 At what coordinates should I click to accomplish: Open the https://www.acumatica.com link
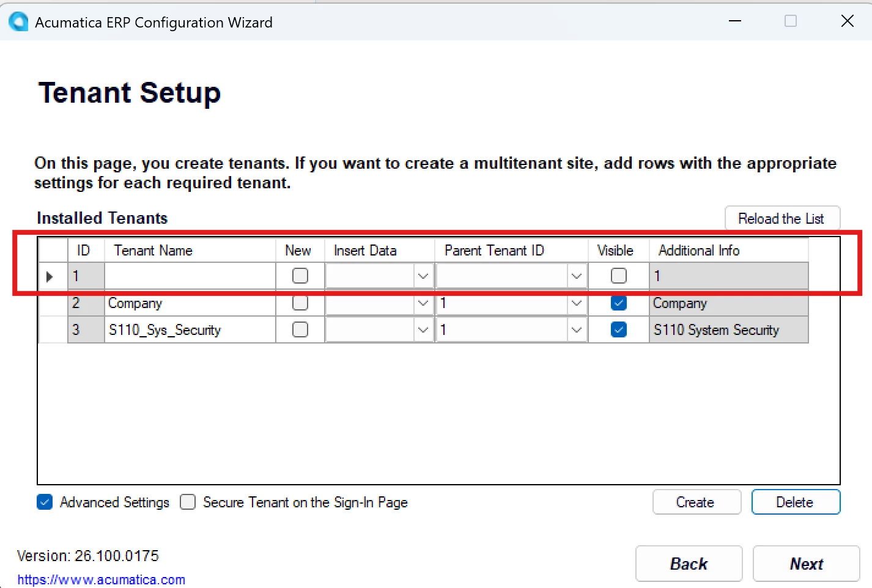pyautogui.click(x=101, y=579)
